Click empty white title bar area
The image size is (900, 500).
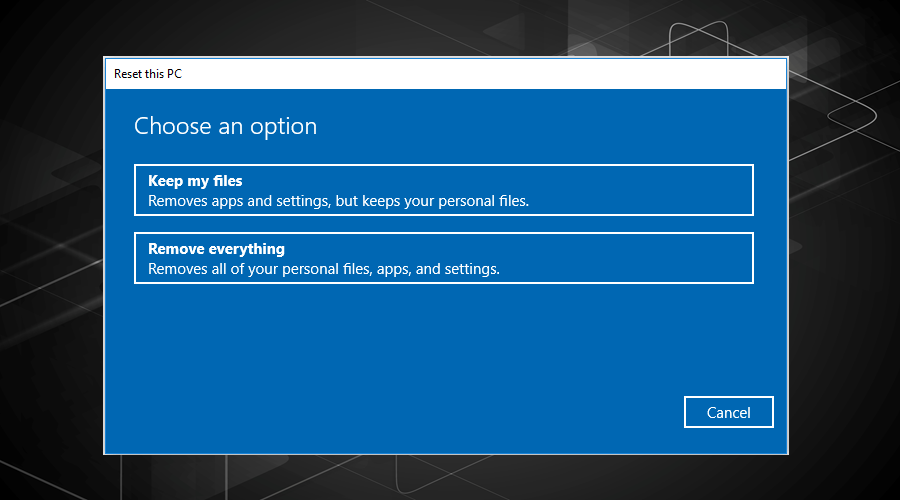482,73
